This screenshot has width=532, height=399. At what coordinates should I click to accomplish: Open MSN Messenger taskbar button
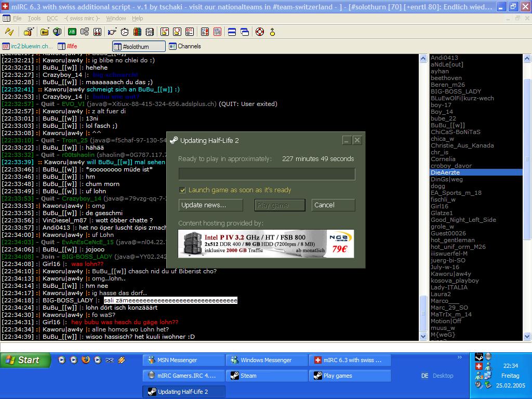click(x=183, y=360)
